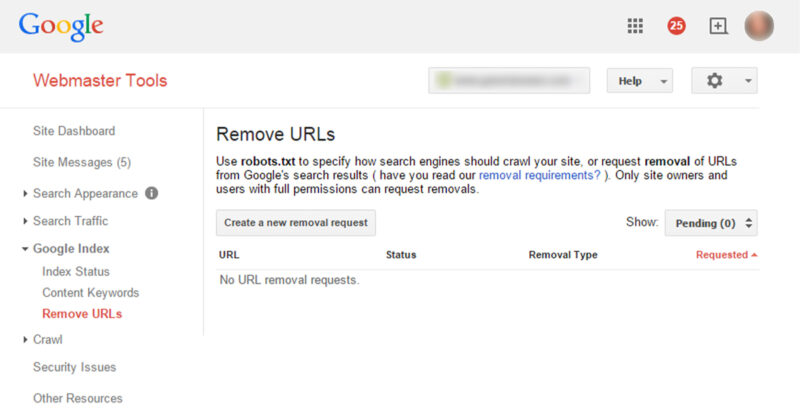Click the red notifications badge showing 25
This screenshot has height=417, width=800.
click(x=677, y=27)
